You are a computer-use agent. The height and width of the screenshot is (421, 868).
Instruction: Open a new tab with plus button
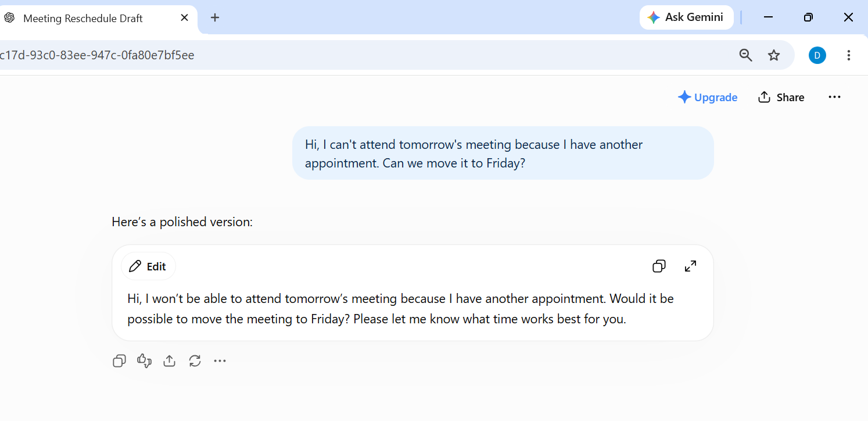[215, 17]
